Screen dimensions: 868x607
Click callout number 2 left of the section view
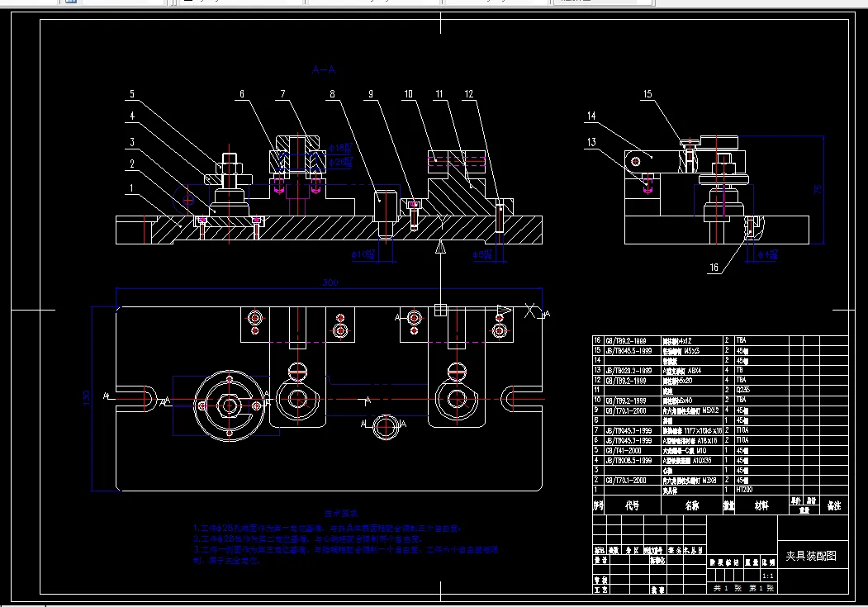coord(132,164)
